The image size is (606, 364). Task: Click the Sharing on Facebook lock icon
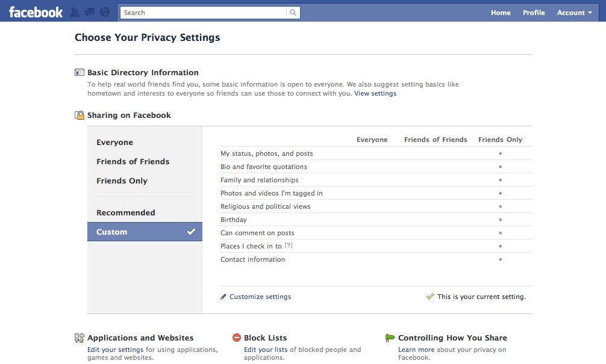tap(80, 115)
